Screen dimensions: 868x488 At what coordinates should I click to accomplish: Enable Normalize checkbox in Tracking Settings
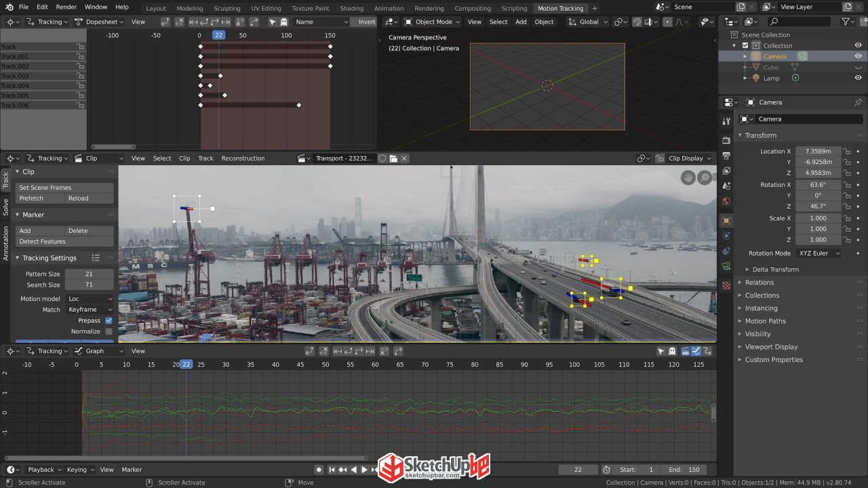[x=108, y=331]
